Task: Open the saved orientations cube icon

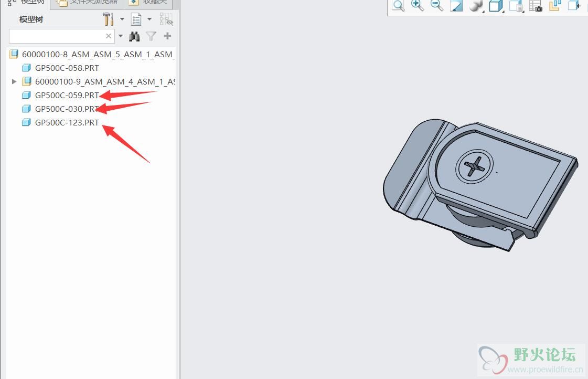Action: tap(496, 6)
